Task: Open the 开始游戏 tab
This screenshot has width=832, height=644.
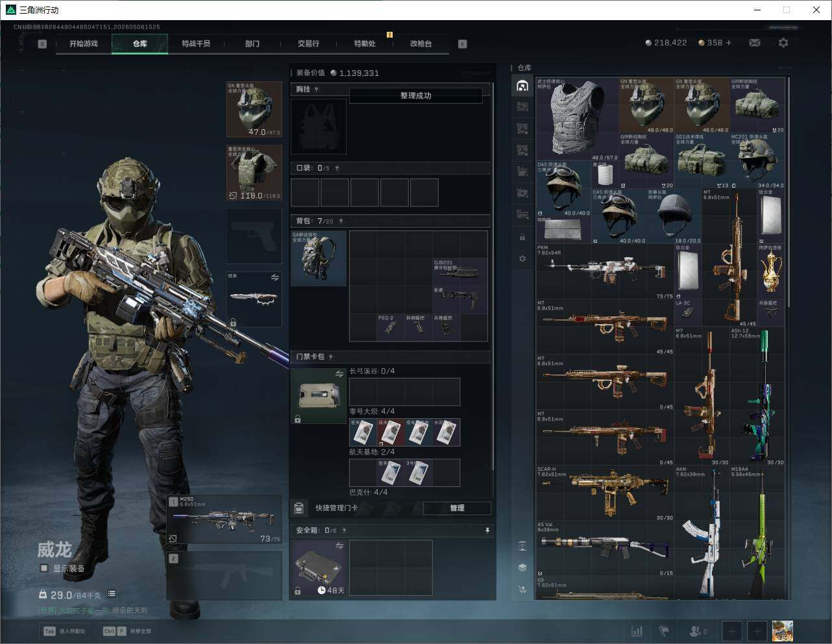Action: click(x=84, y=43)
